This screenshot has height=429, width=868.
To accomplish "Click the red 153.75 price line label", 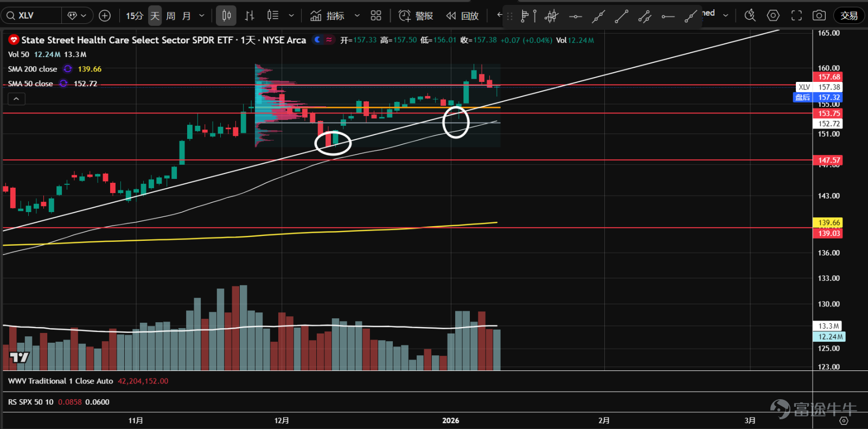I will tap(828, 113).
